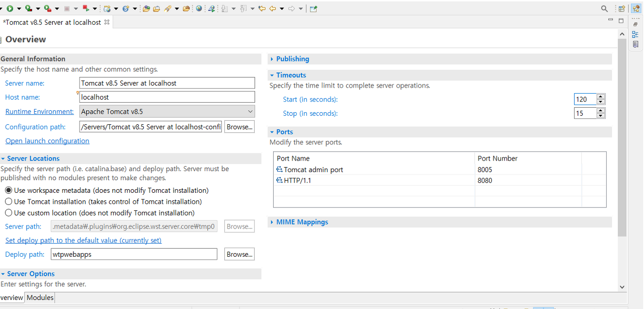This screenshot has height=309, width=644.
Task: Switch to the Modules tab
Action: click(x=40, y=297)
